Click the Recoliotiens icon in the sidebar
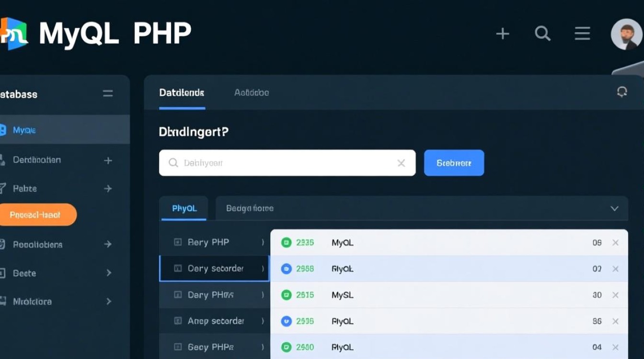 coord(4,244)
